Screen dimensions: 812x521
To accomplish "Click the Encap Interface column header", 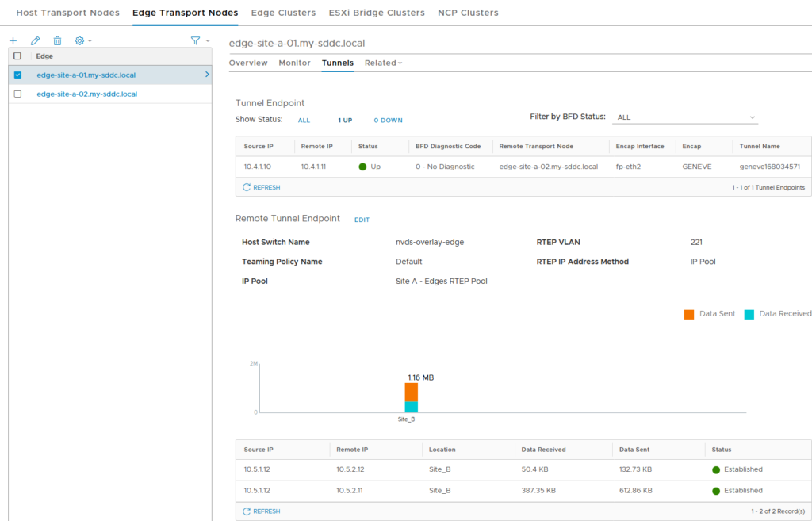I will click(x=640, y=147).
